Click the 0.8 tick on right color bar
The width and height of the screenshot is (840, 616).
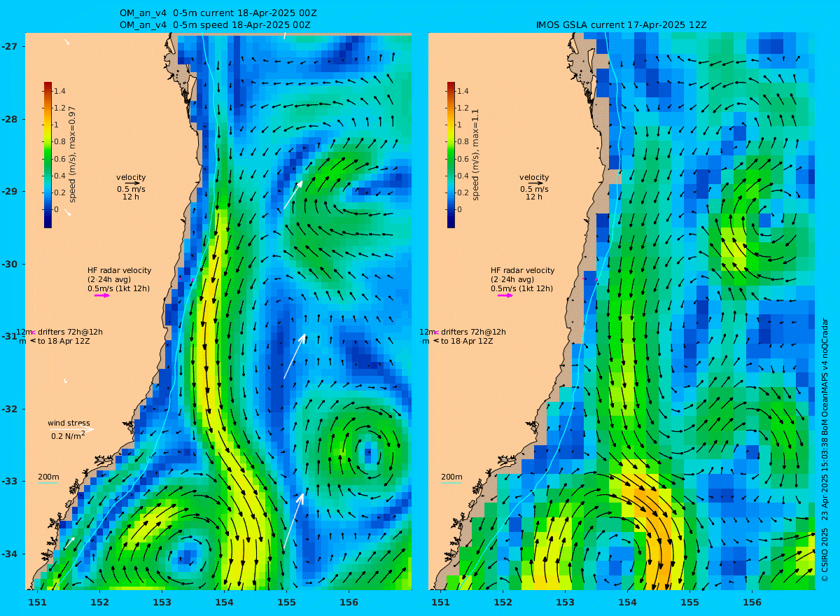[463, 141]
